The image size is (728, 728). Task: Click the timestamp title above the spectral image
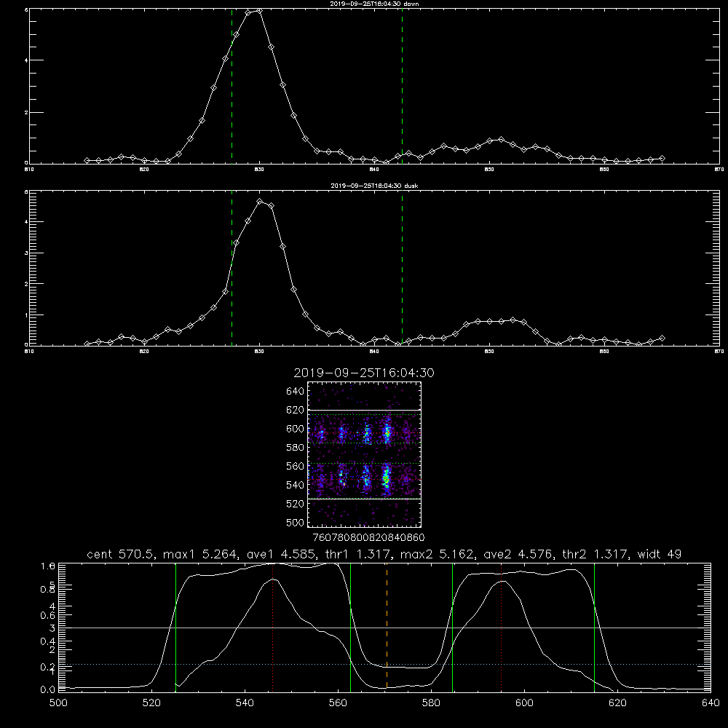(364, 373)
